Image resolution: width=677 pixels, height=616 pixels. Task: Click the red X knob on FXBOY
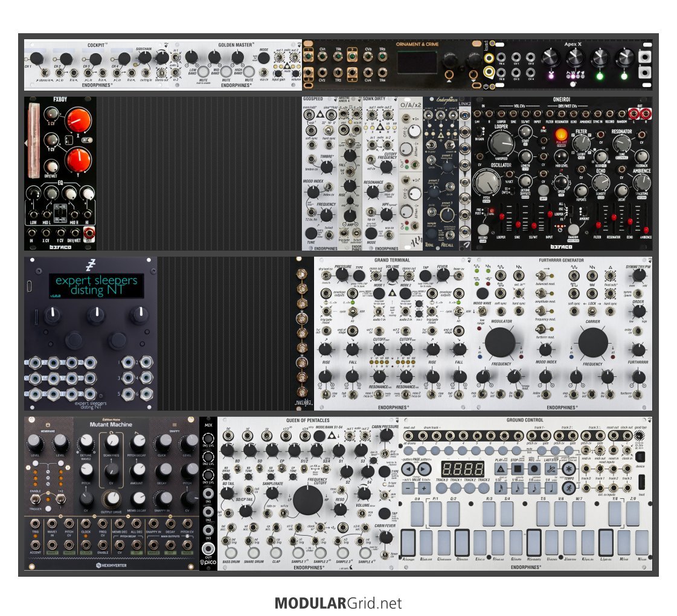tap(78, 121)
